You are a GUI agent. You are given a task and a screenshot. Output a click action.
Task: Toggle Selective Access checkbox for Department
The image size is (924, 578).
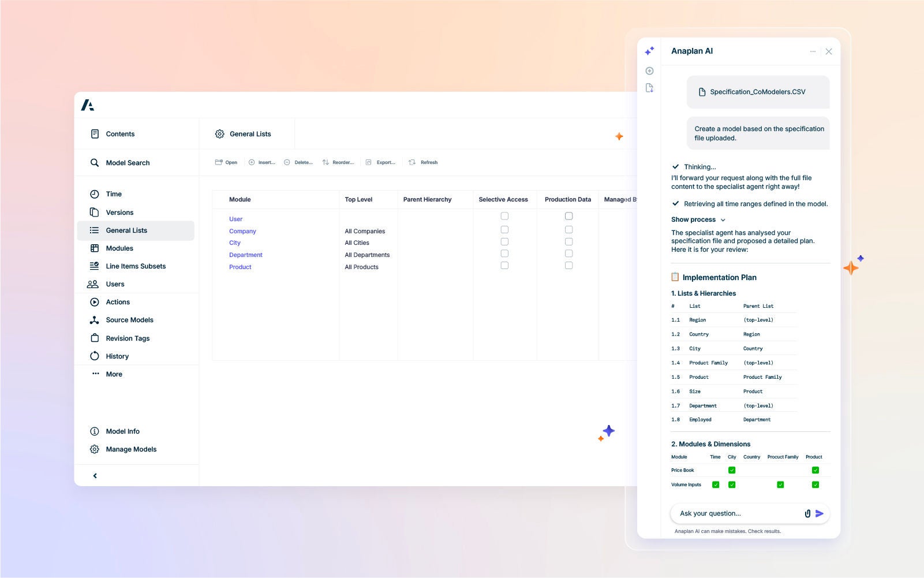click(x=504, y=253)
